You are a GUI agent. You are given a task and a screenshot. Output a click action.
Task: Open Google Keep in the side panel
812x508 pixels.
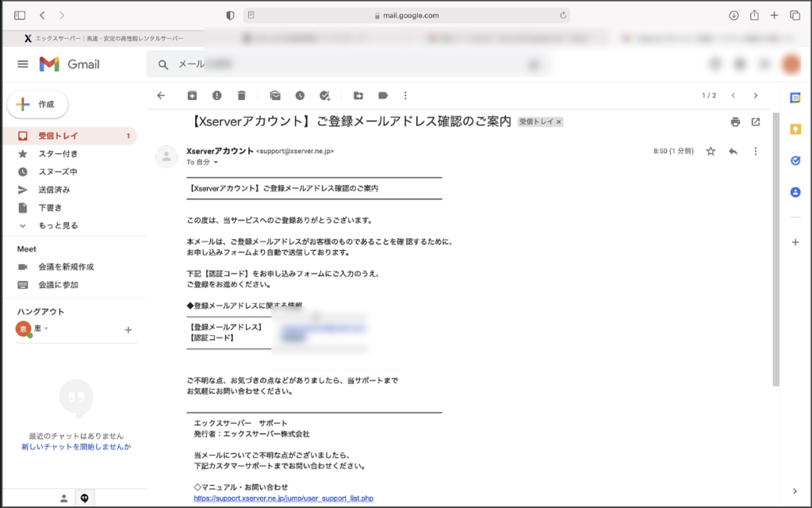(x=795, y=129)
